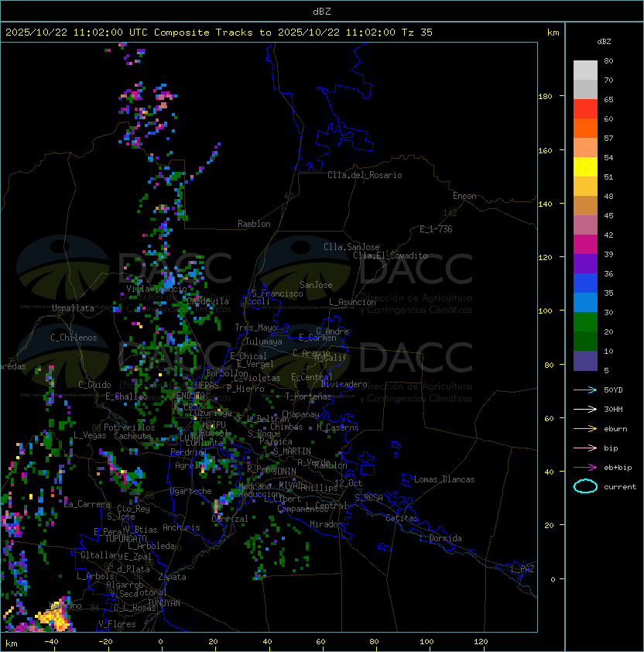The image size is (644, 652).
Task: Click the 'Divisadero' map label
Action: click(x=344, y=384)
